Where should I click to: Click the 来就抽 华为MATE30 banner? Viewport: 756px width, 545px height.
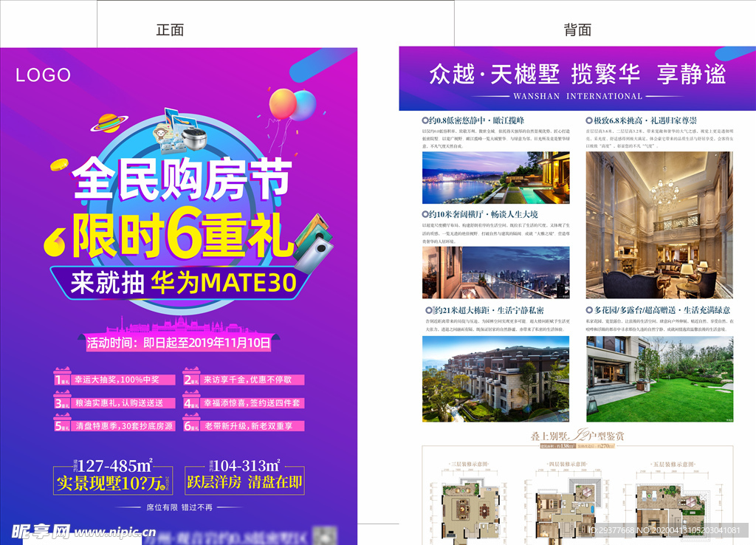click(x=182, y=283)
